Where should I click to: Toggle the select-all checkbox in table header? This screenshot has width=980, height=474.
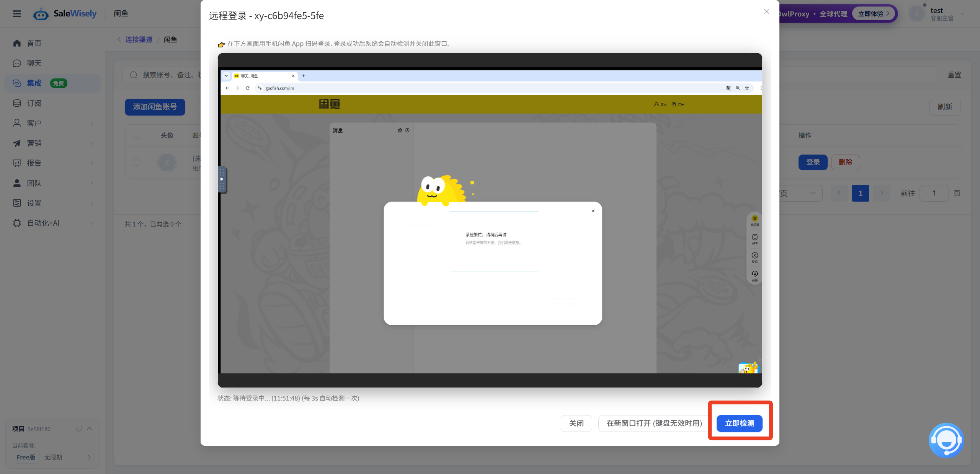137,135
